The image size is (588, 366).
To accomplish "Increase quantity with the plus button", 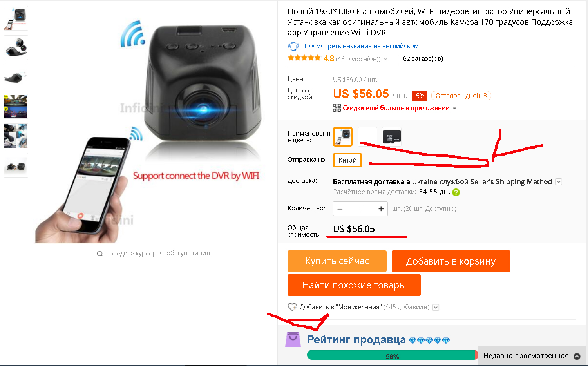I will [381, 209].
